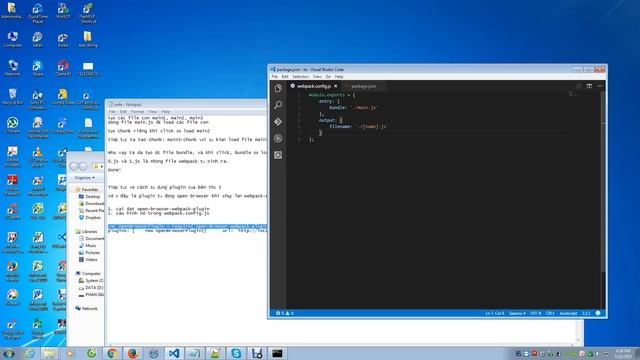640x360 pixels.
Task: Open Internet Explorer from the taskbar
Action: [29, 353]
